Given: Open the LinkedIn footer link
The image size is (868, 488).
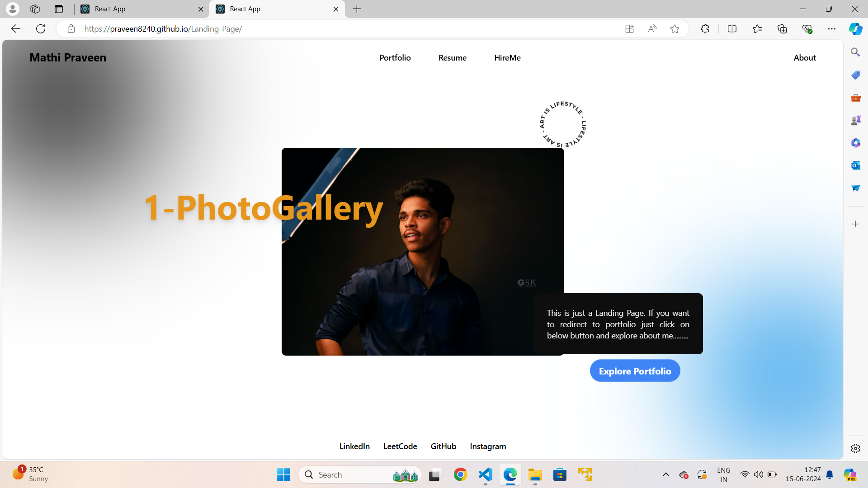Looking at the screenshot, I should tap(354, 446).
